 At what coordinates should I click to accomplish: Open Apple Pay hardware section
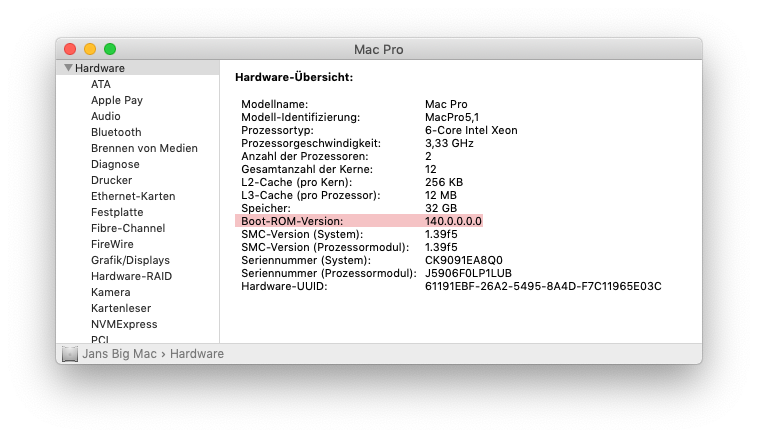(117, 100)
